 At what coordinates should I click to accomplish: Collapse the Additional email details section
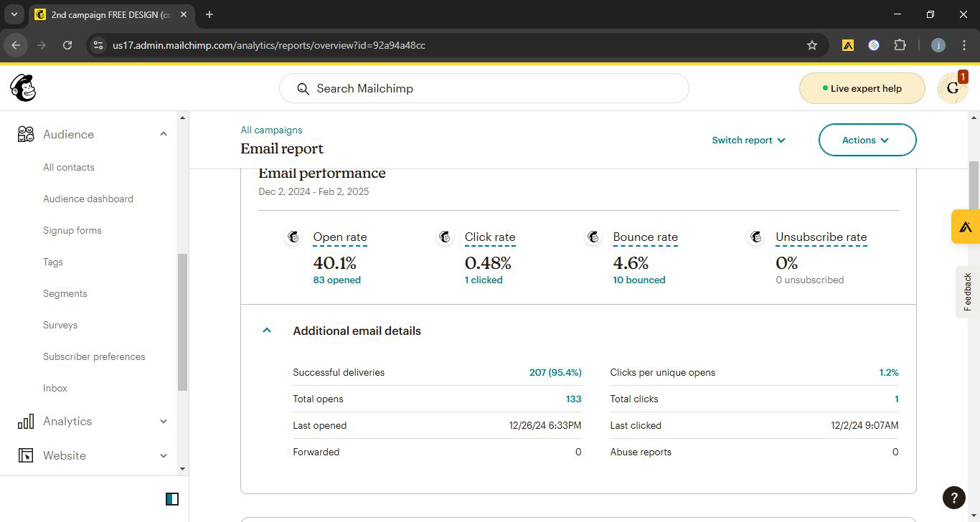coord(267,331)
